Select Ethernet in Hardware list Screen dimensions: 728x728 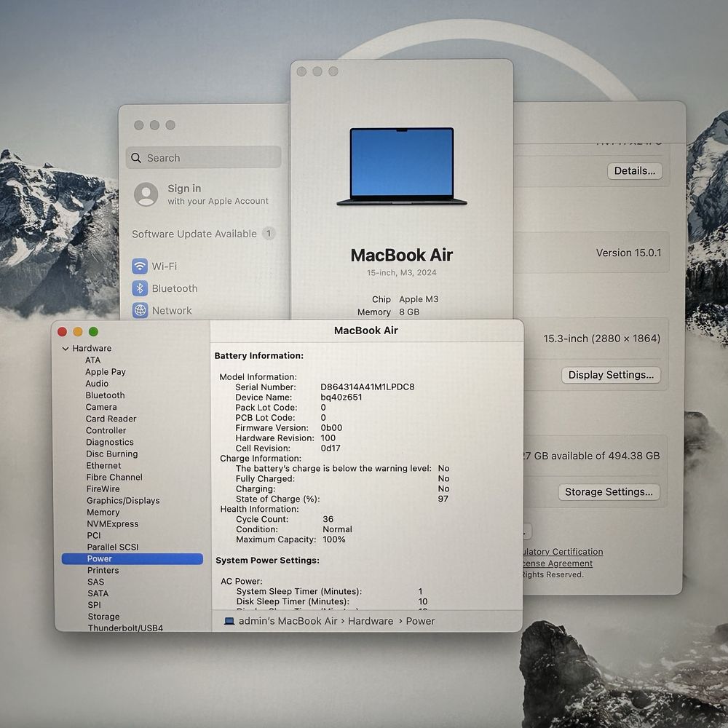(103, 465)
